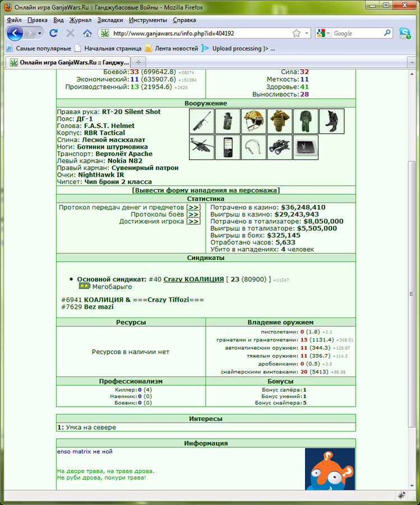Open the Журнал menu
The image size is (420, 505).
[x=80, y=20]
